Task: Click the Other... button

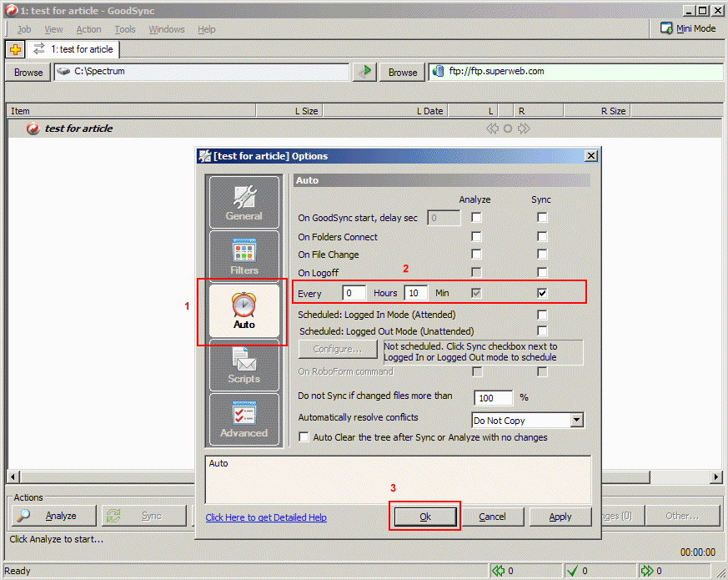Action: [x=682, y=516]
